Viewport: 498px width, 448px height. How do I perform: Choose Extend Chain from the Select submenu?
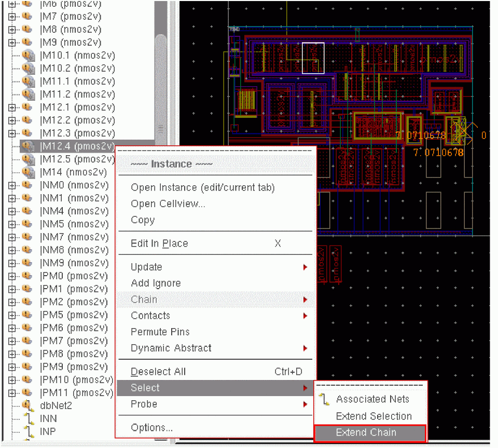(x=366, y=432)
